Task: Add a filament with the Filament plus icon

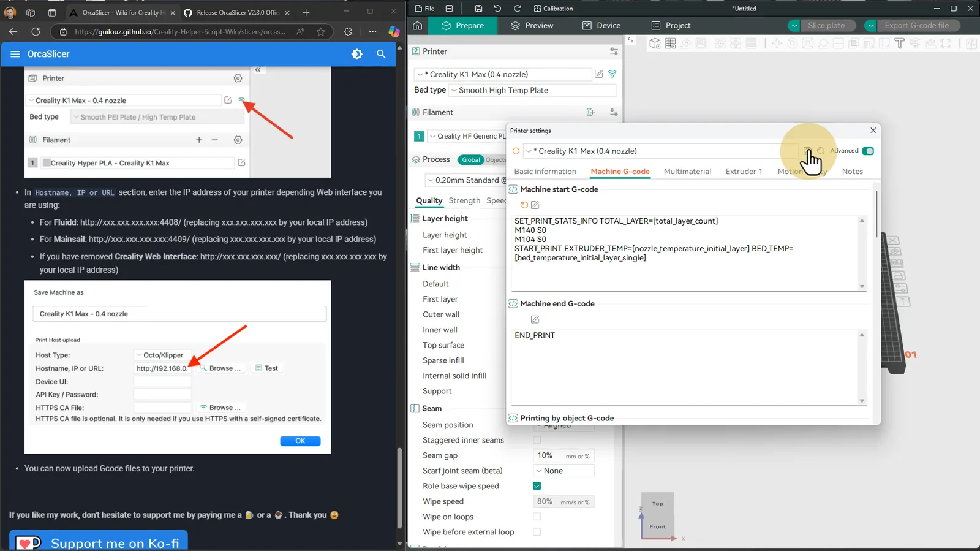Action: [590, 112]
